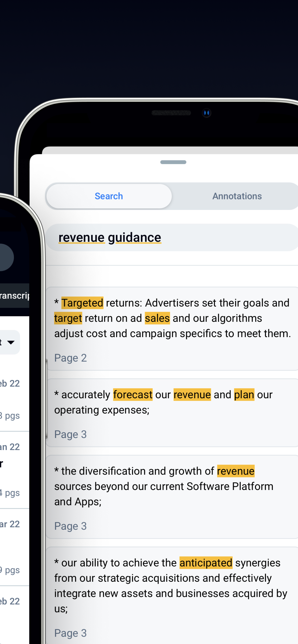Viewport: 298px width, 644px height.
Task: Tap the highlighted word forecast
Action: tap(133, 395)
